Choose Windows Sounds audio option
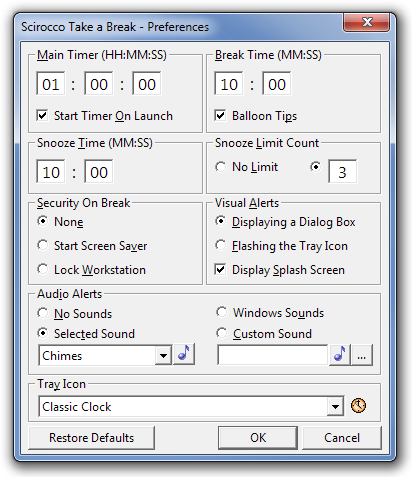This screenshot has width=412, height=477. (221, 312)
